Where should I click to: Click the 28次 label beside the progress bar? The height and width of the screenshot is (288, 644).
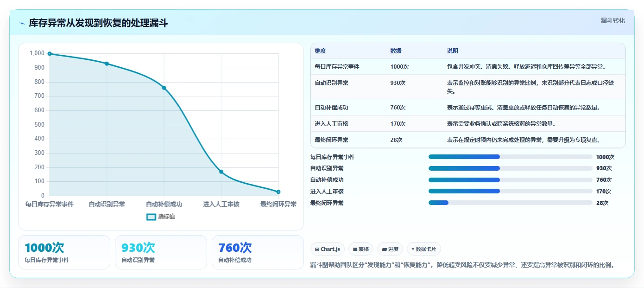[602, 203]
